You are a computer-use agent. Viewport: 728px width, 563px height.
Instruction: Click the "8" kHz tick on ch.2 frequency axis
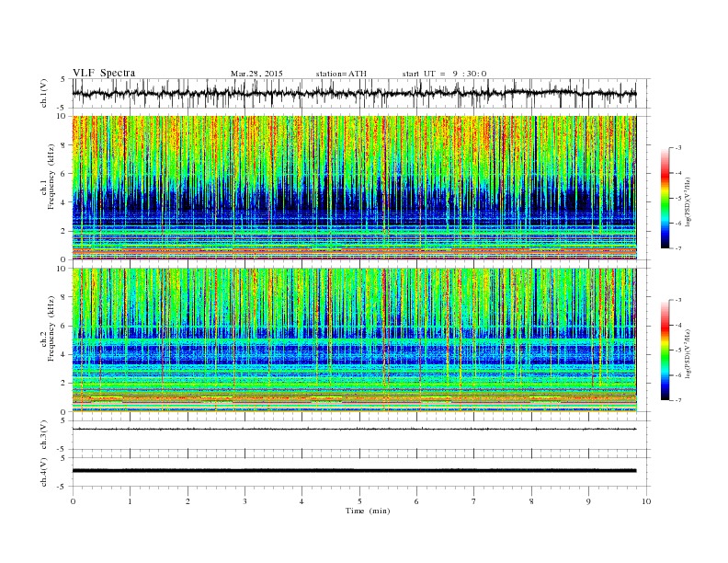pyautogui.click(x=64, y=297)
